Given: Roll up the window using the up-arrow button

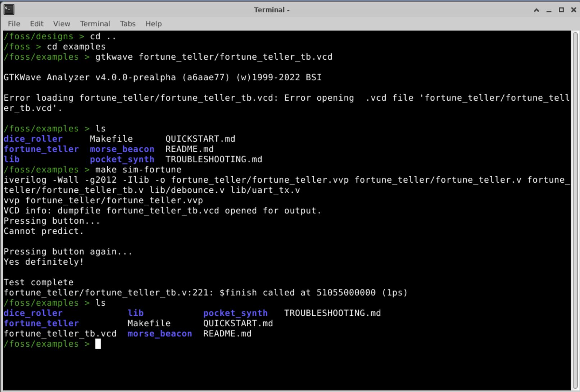Looking at the screenshot, I should 536,10.
